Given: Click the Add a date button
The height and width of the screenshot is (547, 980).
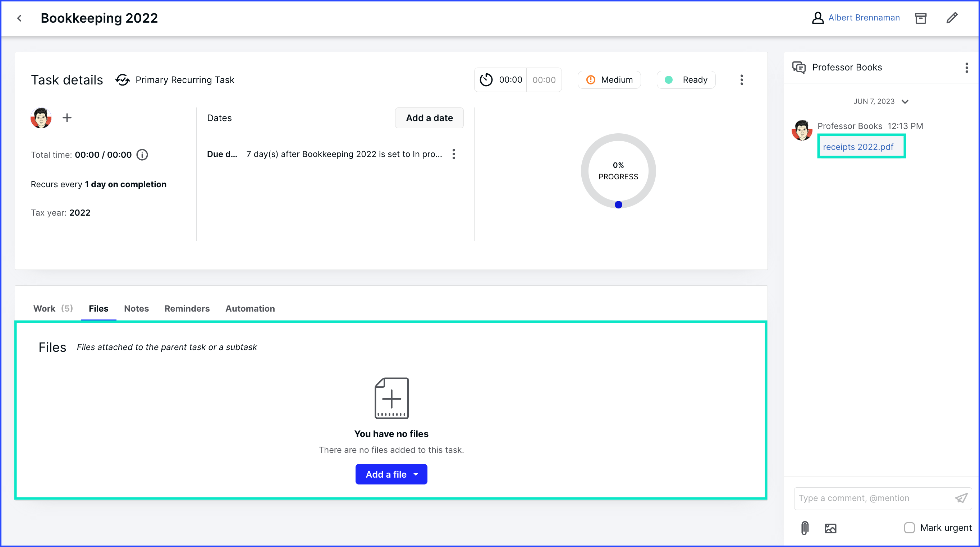Looking at the screenshot, I should (x=429, y=118).
